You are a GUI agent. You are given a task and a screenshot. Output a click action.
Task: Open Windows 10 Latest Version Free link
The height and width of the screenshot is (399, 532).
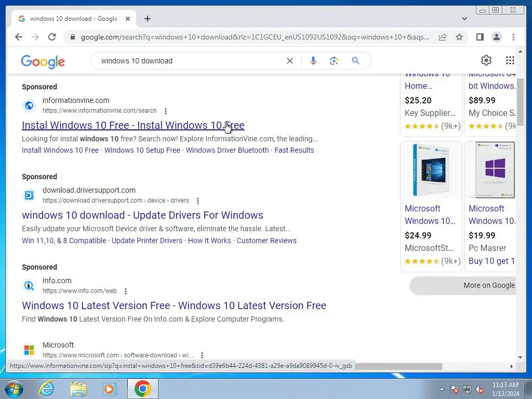point(174,305)
